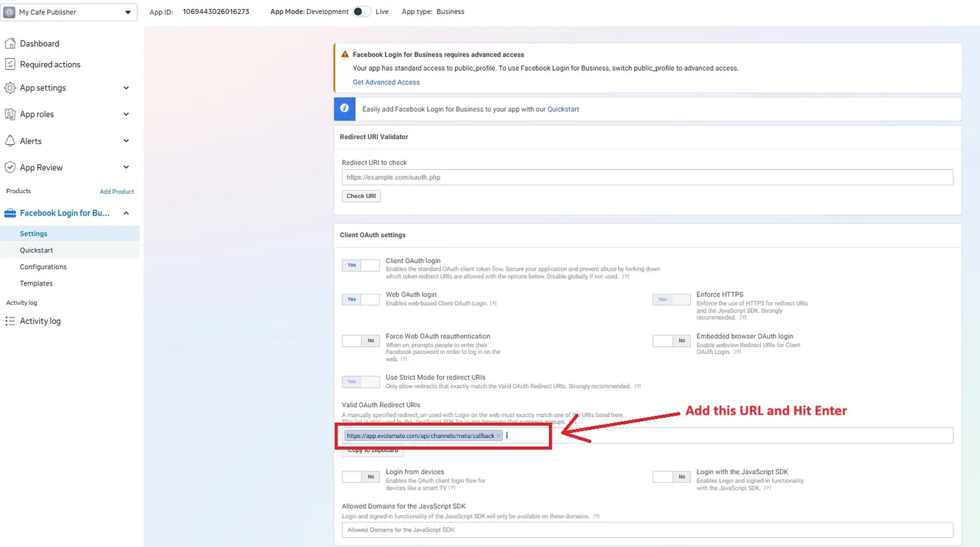Click the Add Product link
980x547 pixels.
click(x=117, y=192)
